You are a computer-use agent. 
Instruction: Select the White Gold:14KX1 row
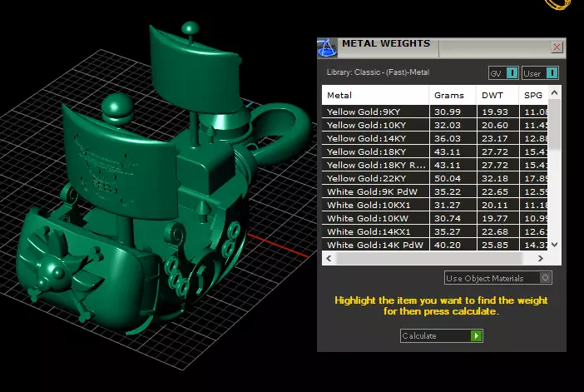pyautogui.click(x=435, y=231)
